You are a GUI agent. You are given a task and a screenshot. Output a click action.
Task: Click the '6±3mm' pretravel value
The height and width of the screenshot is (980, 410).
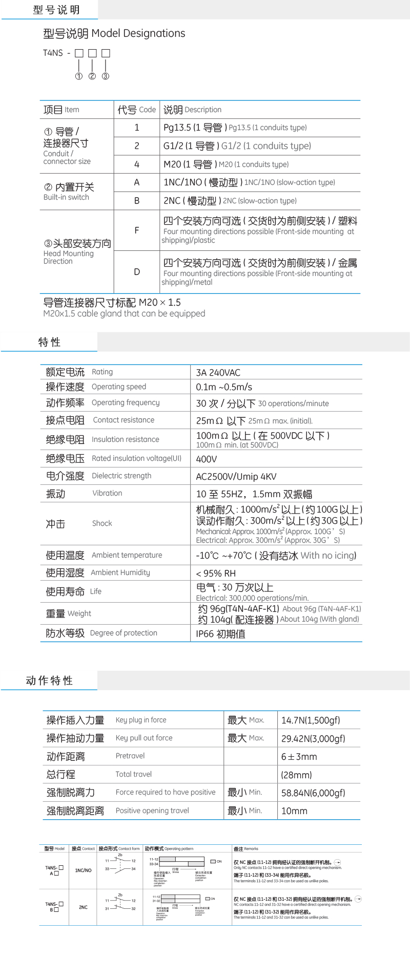coord(299,757)
